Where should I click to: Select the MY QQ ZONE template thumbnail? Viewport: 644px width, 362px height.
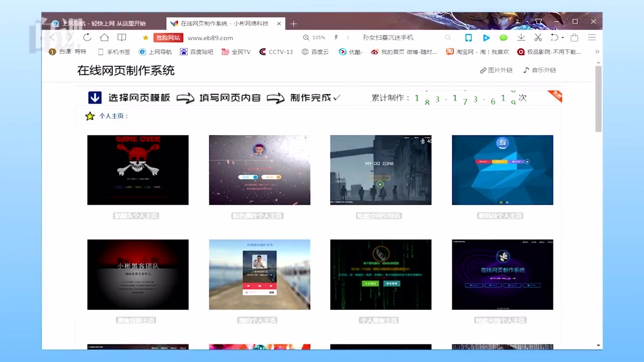[x=381, y=170]
